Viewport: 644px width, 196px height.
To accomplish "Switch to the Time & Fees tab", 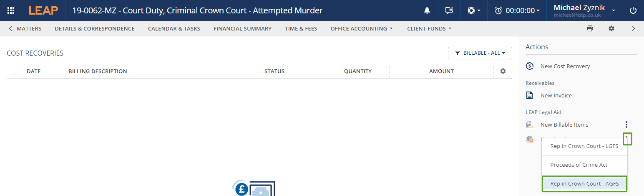I will [x=301, y=28].
